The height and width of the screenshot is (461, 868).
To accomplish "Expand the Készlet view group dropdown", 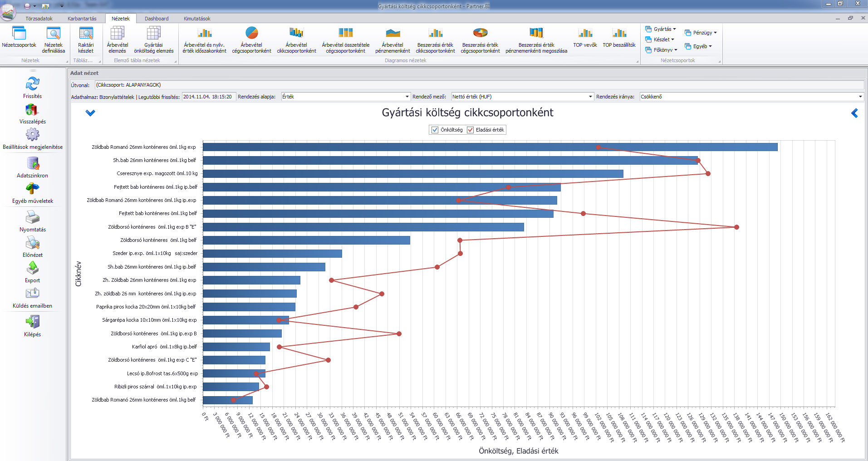I will pyautogui.click(x=660, y=39).
